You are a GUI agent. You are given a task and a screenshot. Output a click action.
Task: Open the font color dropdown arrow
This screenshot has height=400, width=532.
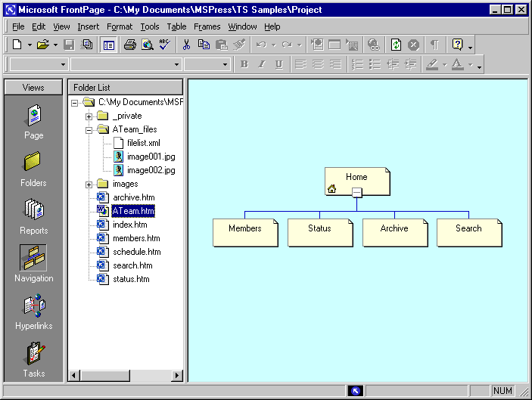(470, 65)
